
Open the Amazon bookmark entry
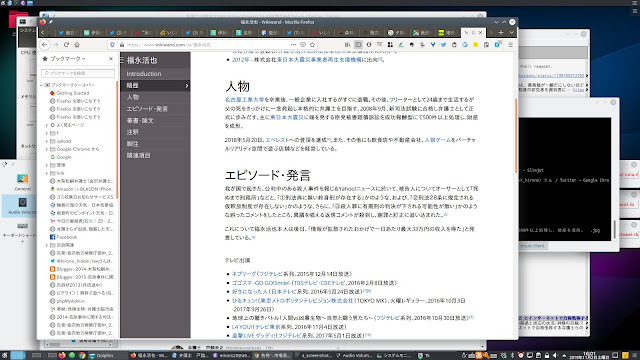point(82,189)
